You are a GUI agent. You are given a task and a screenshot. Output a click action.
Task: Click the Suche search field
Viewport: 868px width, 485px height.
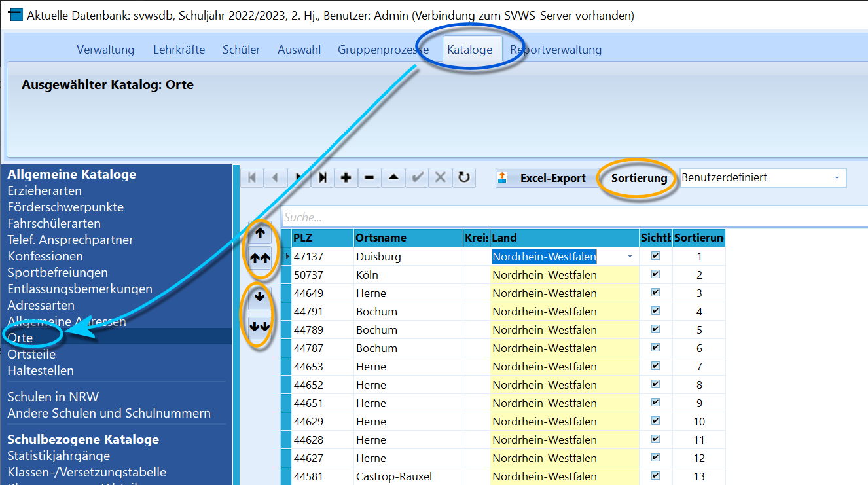pyautogui.click(x=575, y=217)
